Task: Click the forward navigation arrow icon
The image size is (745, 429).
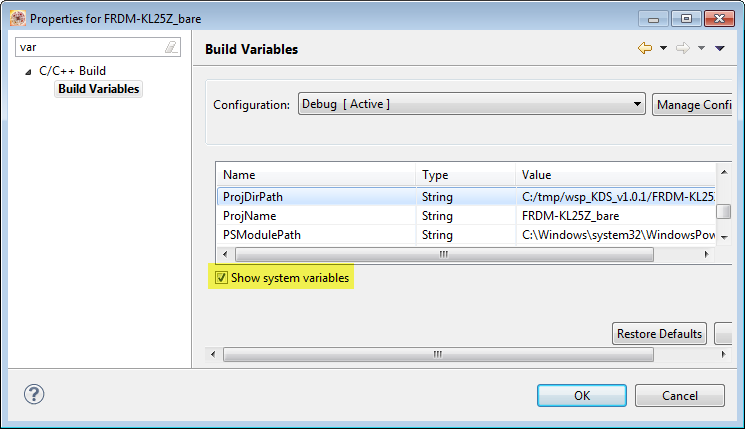Action: click(682, 49)
